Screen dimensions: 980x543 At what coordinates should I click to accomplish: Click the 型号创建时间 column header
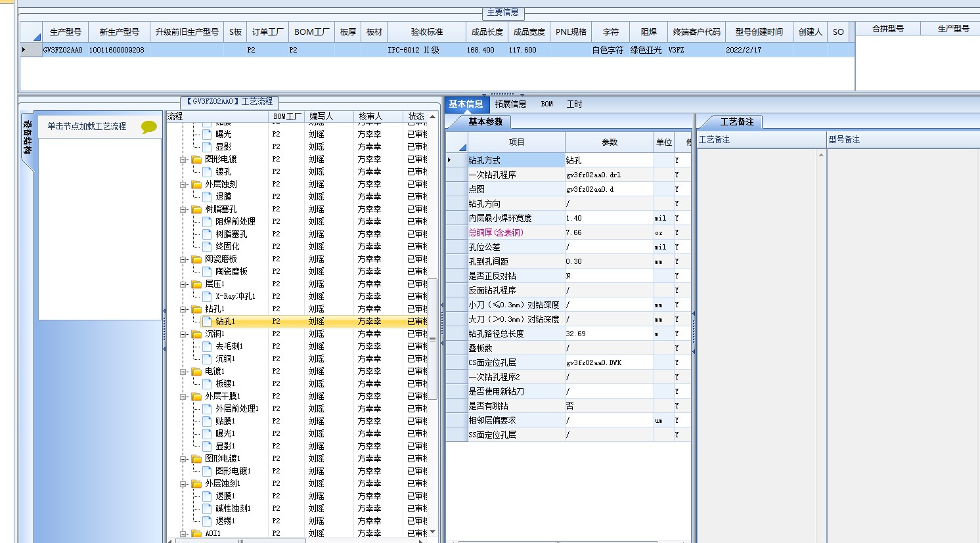759,32
